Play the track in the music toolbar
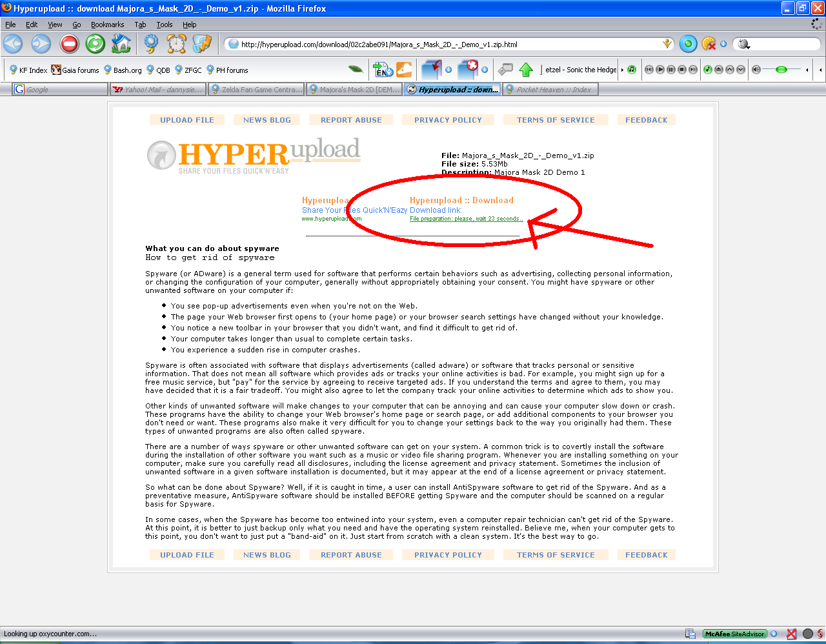 coord(660,70)
